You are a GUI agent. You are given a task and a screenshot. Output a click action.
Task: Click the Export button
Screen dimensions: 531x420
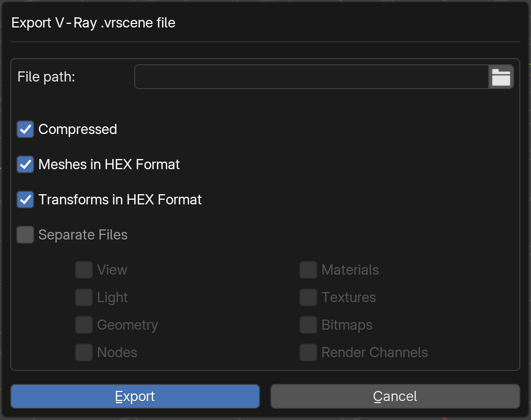pos(135,397)
